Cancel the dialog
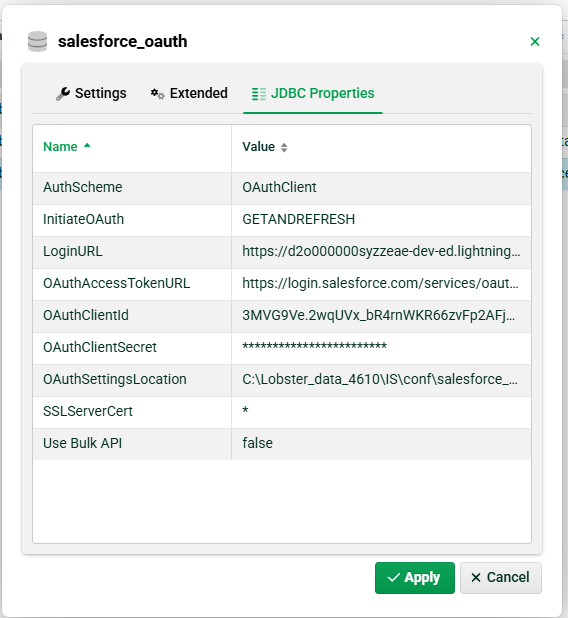Image resolution: width=568 pixels, height=618 pixels. click(501, 578)
